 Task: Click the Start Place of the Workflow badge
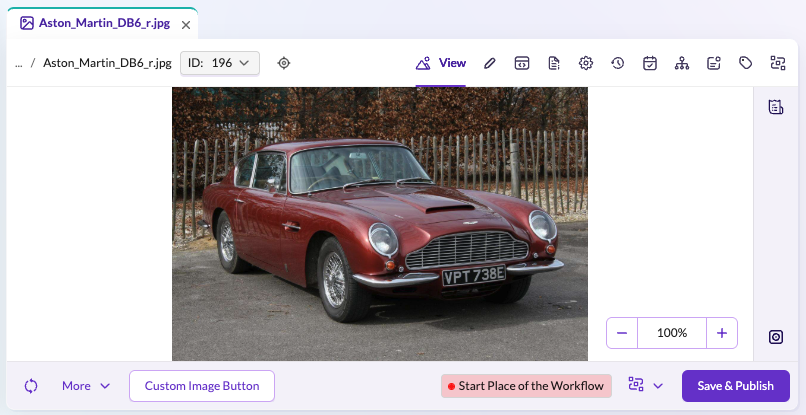coord(526,386)
